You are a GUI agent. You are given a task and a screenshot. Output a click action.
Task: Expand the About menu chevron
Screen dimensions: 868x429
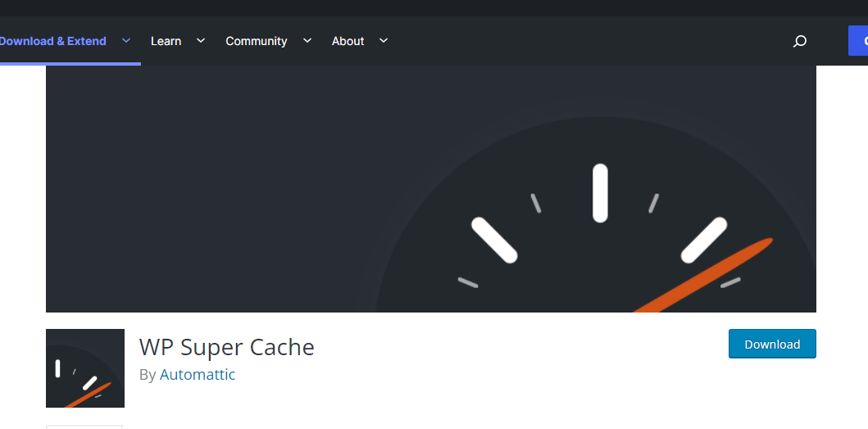pos(384,40)
